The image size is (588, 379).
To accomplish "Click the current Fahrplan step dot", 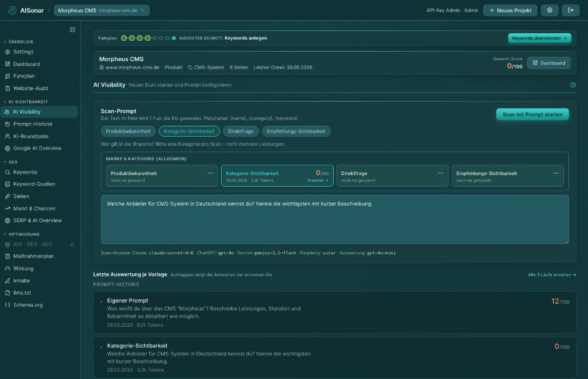I will (x=174, y=38).
